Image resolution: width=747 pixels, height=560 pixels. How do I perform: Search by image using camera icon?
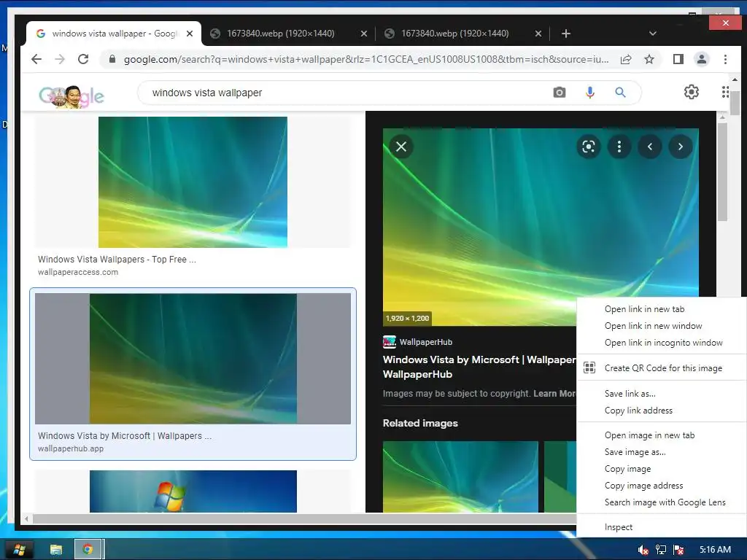tap(560, 93)
